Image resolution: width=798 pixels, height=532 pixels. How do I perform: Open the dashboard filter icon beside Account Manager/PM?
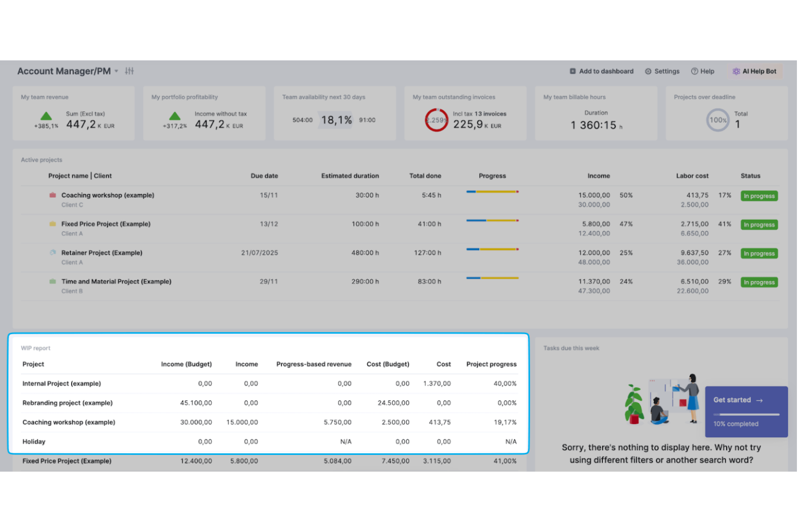tap(129, 71)
